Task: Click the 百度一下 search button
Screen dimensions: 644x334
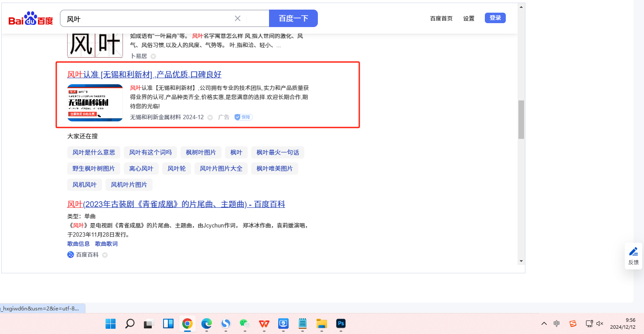Action: coord(293,18)
